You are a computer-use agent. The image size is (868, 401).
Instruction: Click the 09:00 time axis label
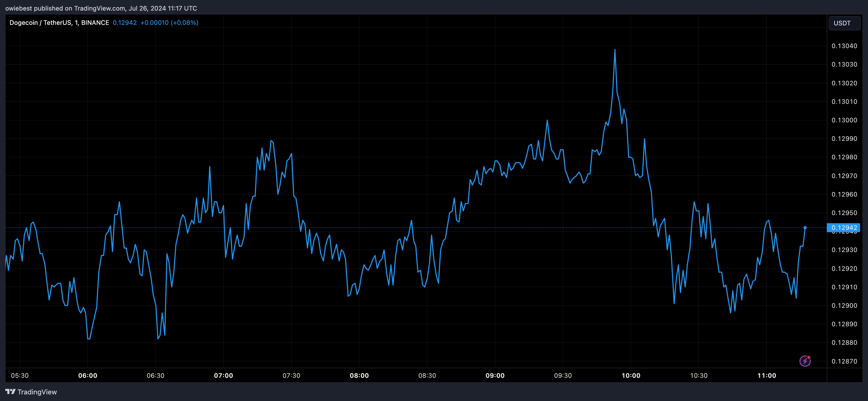495,375
